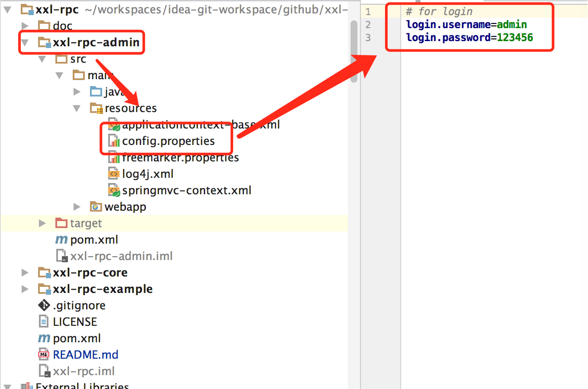Open the .gitignore file
The height and width of the screenshot is (389, 588).
tap(79, 305)
